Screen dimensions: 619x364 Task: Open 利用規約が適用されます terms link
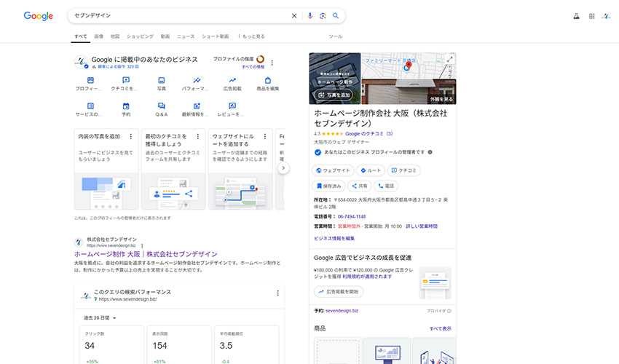[367, 277]
